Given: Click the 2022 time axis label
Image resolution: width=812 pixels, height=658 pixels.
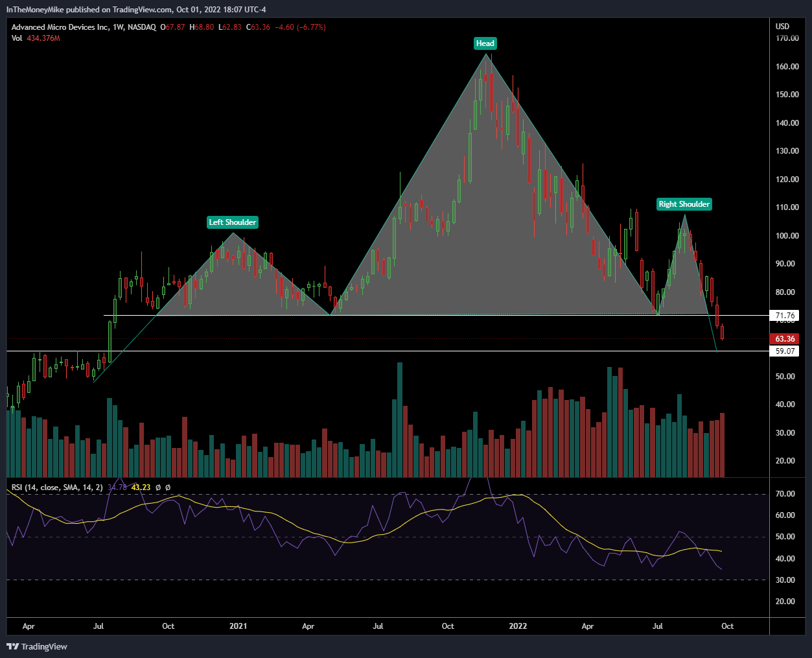Looking at the screenshot, I should click(x=518, y=626).
